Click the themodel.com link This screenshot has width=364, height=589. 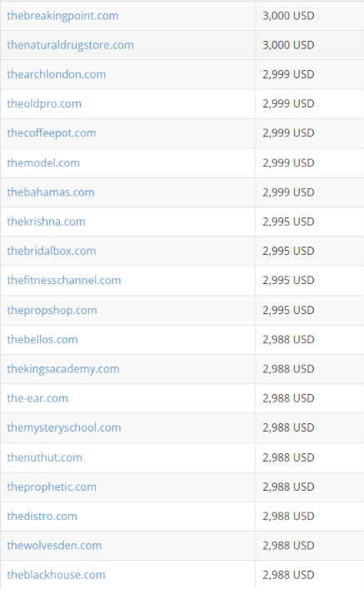tap(43, 162)
